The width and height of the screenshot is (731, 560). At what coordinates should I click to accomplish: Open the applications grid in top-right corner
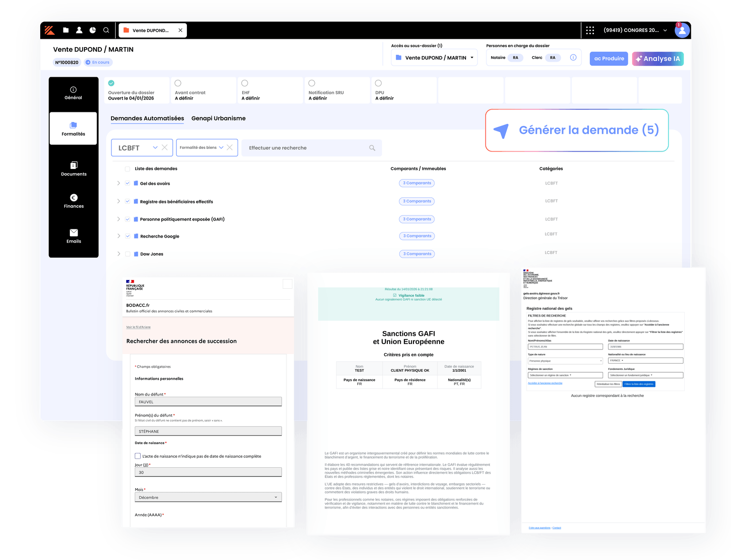(590, 30)
